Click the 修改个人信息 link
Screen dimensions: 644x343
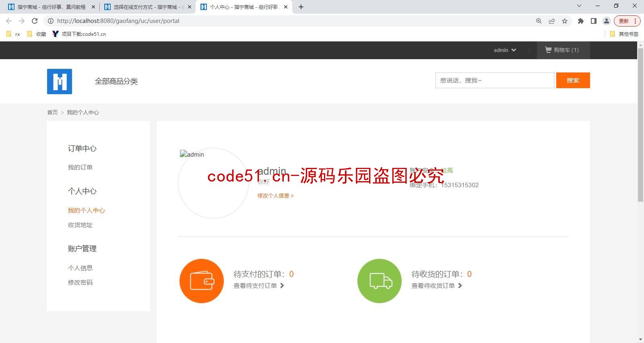coord(276,196)
